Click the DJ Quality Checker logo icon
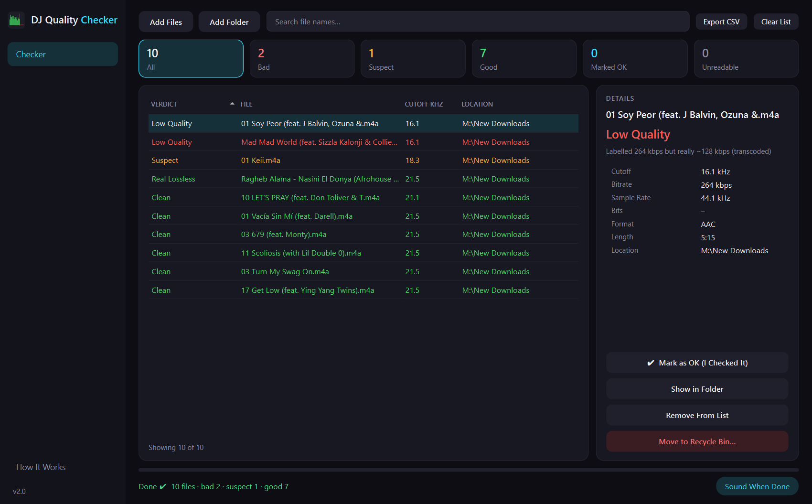This screenshot has width=812, height=504. 16,20
